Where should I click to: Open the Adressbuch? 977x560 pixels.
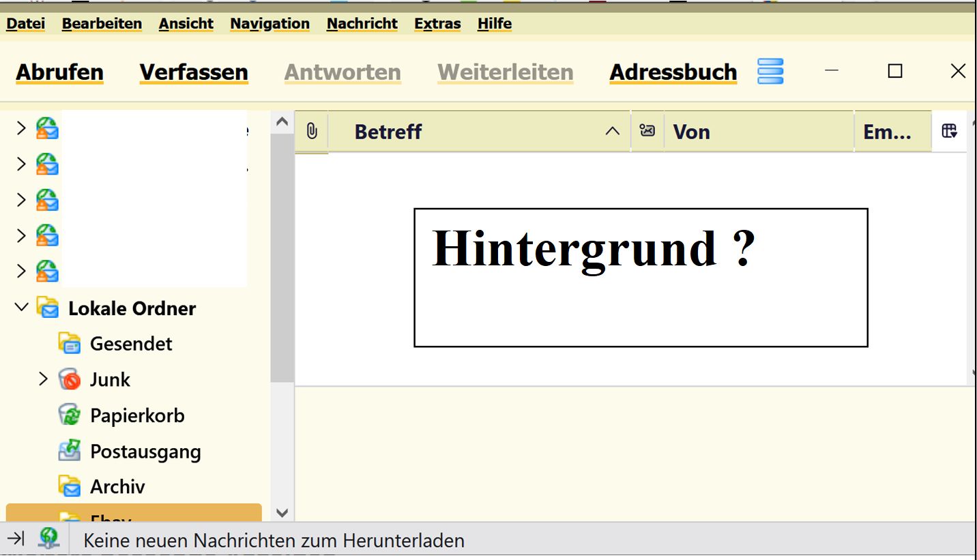coord(673,72)
